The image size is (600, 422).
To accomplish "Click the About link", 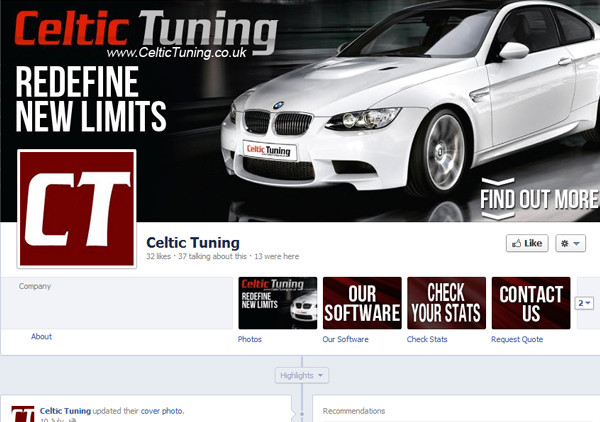I will 41,336.
